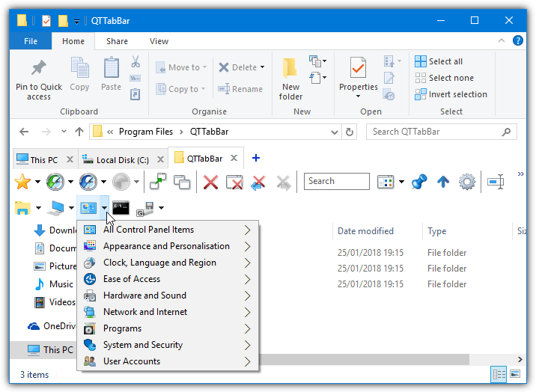This screenshot has height=392, width=536.
Task: Open Move to dropdown in ribbon
Action: click(205, 67)
